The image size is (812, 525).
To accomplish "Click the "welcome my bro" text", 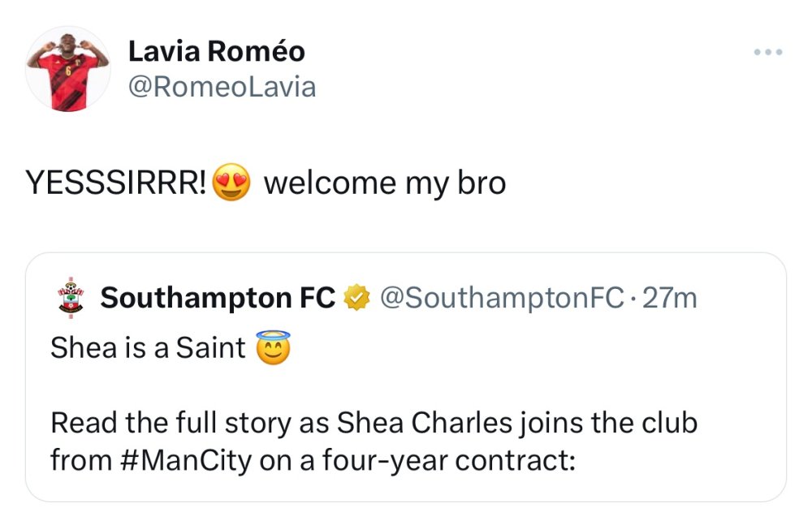I will pyautogui.click(x=385, y=184).
